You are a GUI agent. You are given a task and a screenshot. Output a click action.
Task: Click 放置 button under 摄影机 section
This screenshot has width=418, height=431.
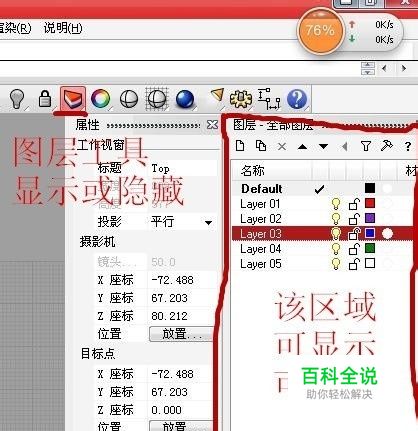[x=181, y=334]
